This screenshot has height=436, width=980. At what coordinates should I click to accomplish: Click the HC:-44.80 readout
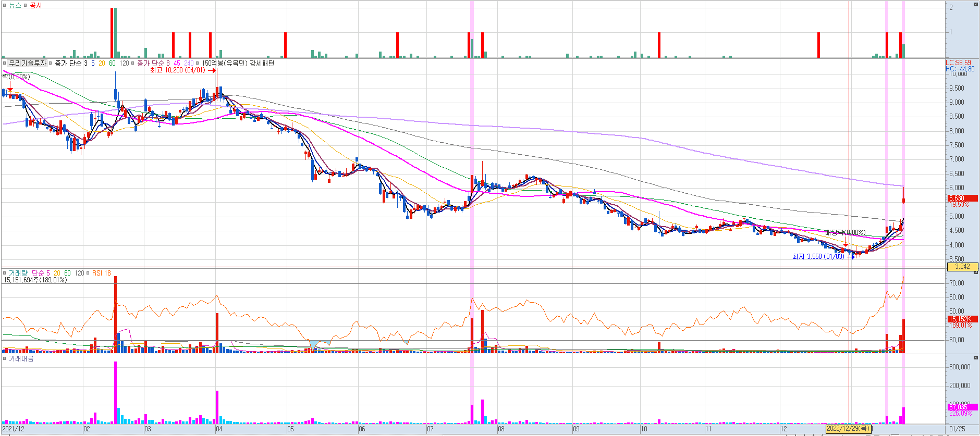tap(960, 69)
